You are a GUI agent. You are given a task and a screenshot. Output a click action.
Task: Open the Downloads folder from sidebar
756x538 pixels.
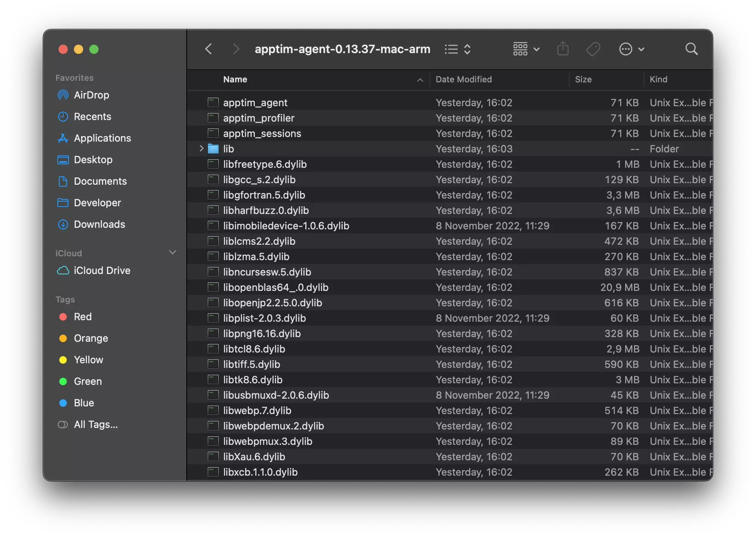pyautogui.click(x=99, y=224)
